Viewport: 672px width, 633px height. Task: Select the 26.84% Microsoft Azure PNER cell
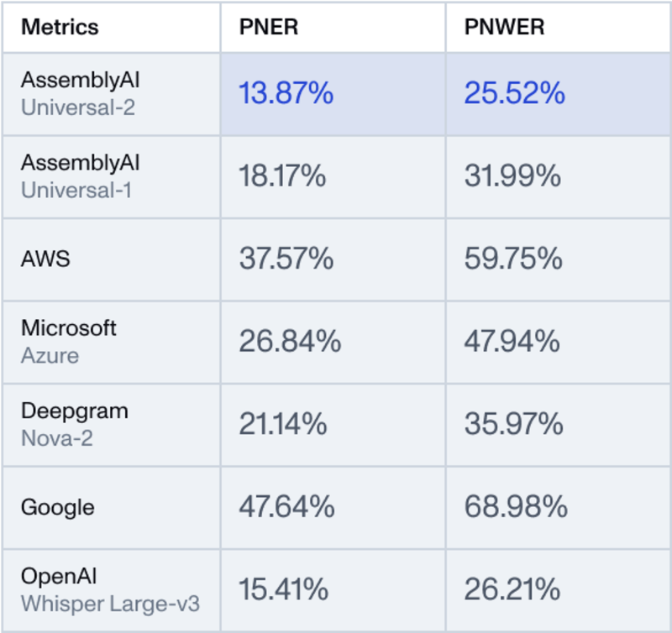click(x=290, y=342)
